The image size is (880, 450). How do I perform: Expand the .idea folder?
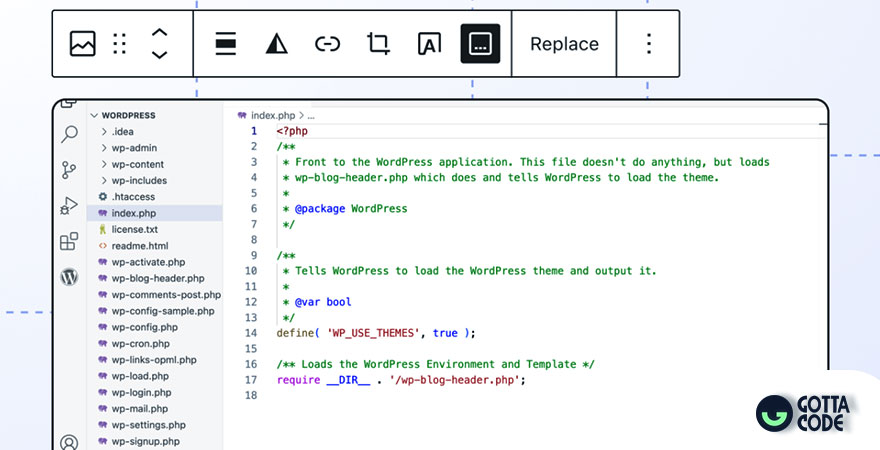[x=117, y=131]
